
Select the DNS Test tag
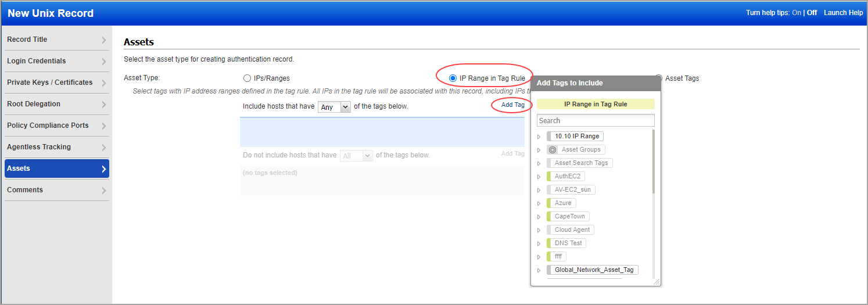[566, 243]
